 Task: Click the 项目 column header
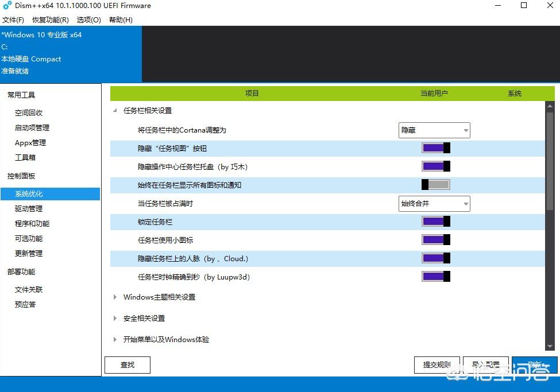[252, 94]
